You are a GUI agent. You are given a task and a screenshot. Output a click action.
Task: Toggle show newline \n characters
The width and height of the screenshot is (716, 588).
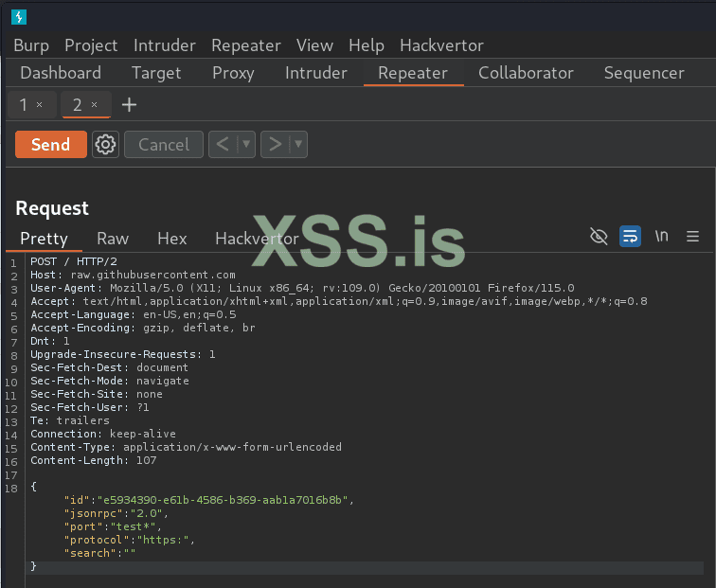(x=662, y=236)
